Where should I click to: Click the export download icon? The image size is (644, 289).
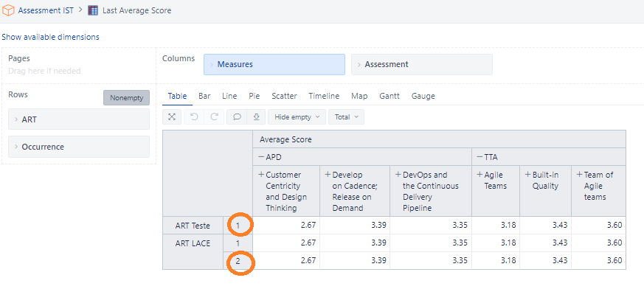(256, 117)
